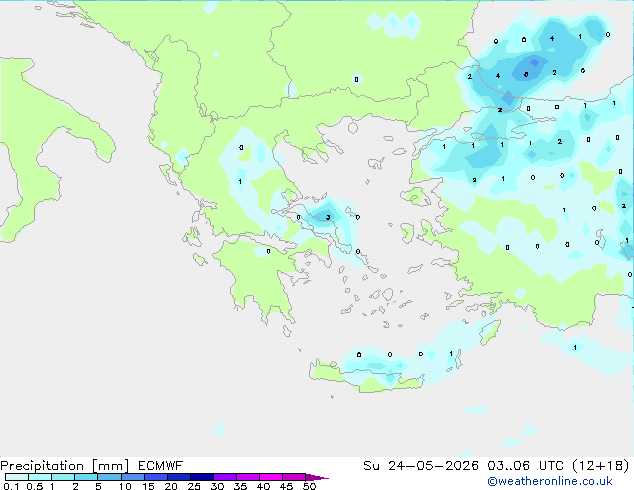Click the 20–25 mm legend color box
This screenshot has height=490, width=634.
178,477
